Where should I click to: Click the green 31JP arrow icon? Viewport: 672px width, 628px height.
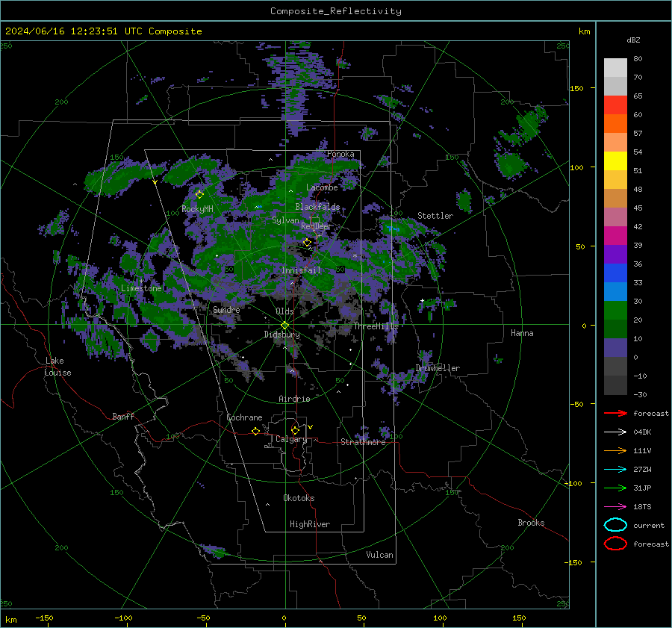tap(615, 488)
